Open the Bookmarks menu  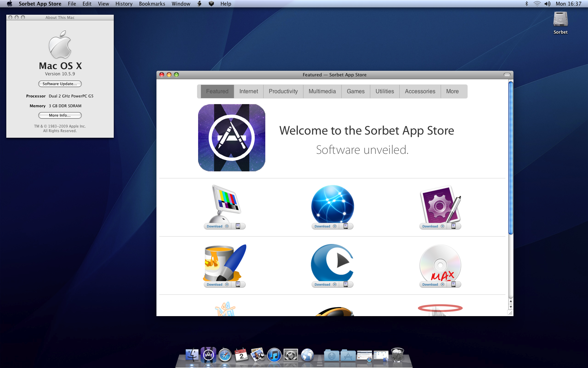click(152, 4)
